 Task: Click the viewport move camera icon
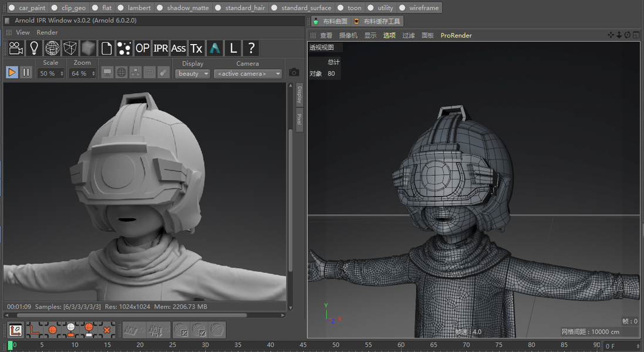pyautogui.click(x=611, y=35)
